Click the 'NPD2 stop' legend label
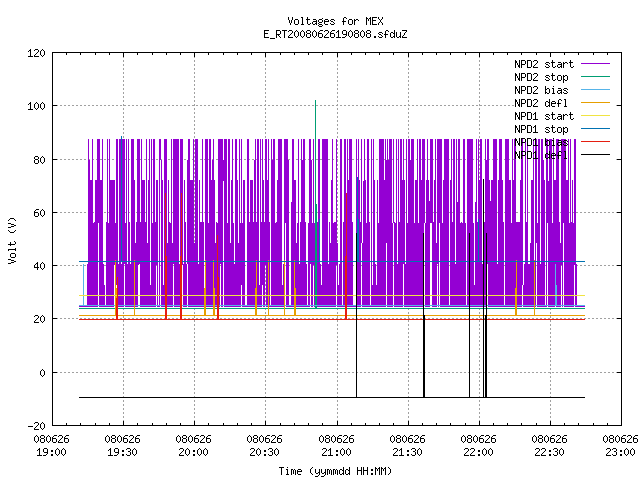This screenshot has height=480, width=640. pos(541,77)
